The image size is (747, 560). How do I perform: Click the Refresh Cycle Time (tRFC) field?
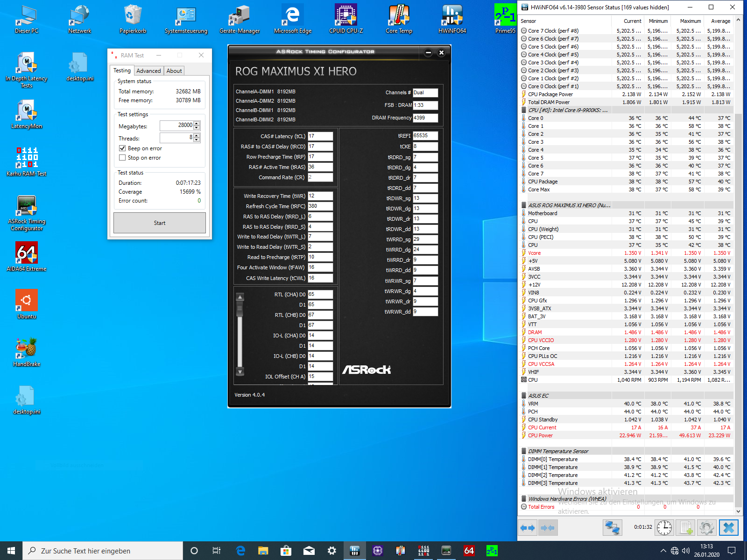point(320,206)
